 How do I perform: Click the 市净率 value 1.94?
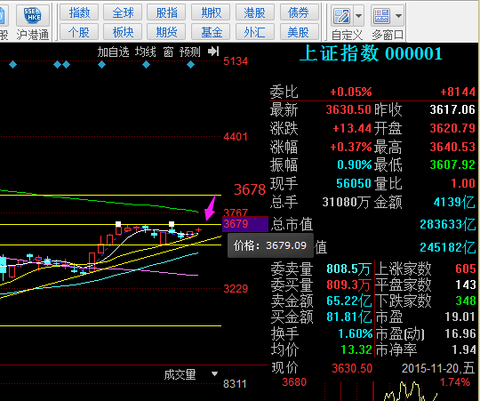[x=464, y=350]
